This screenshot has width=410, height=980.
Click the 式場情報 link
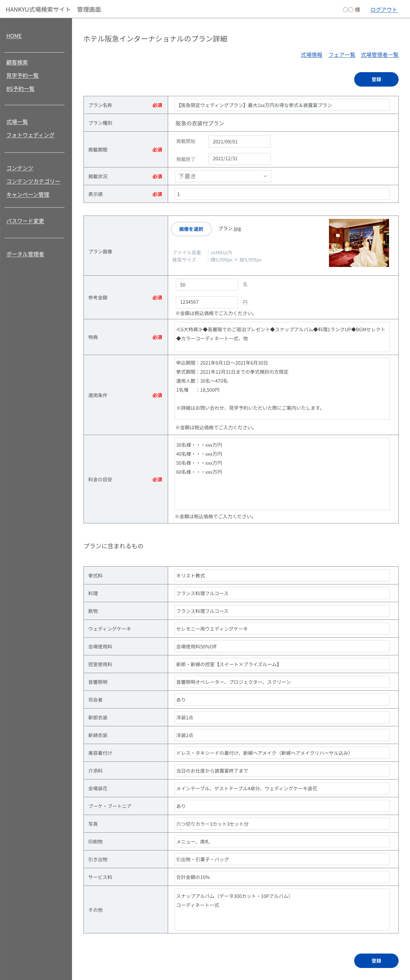coord(311,55)
